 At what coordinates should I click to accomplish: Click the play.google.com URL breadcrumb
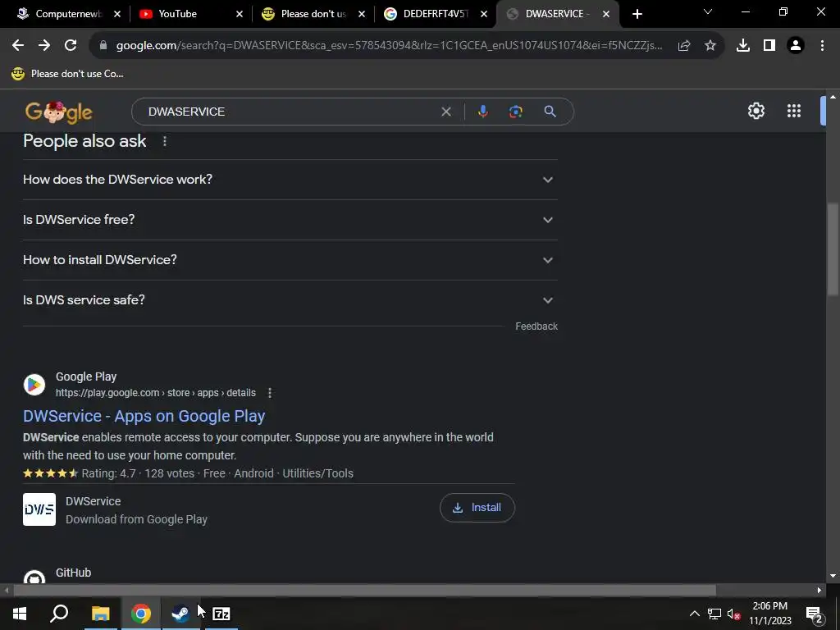pyautogui.click(x=155, y=393)
